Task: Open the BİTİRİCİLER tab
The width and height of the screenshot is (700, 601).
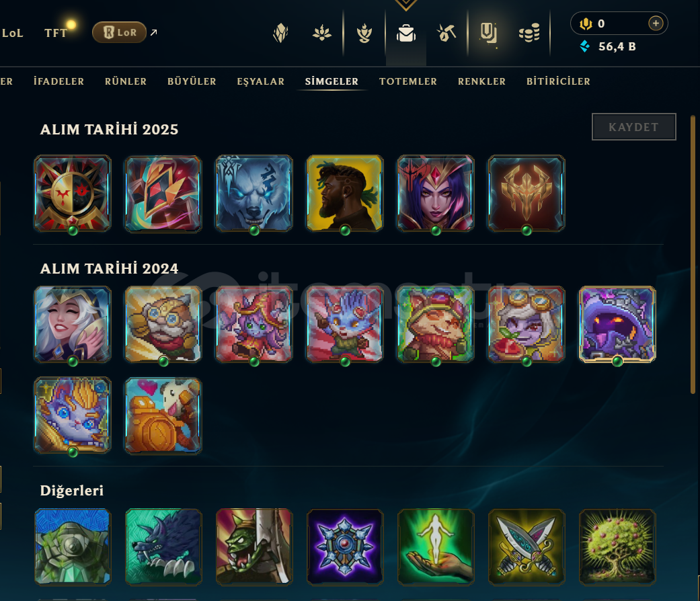Action: point(558,81)
